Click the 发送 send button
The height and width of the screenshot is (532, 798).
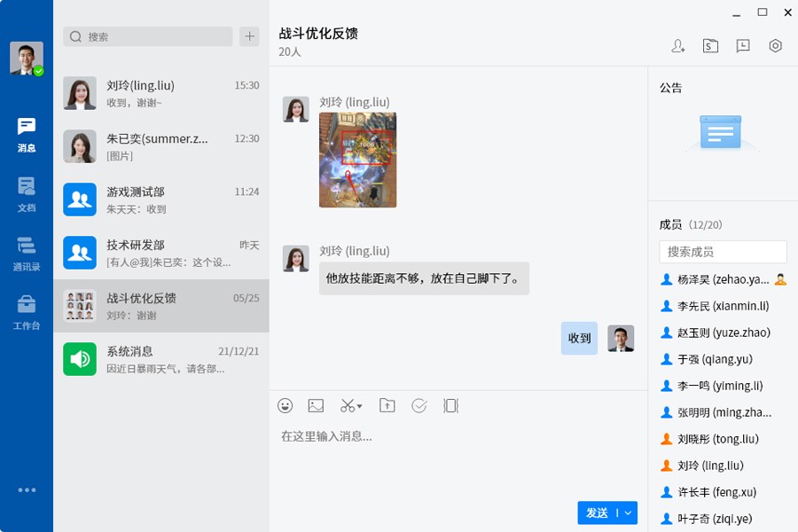click(592, 512)
